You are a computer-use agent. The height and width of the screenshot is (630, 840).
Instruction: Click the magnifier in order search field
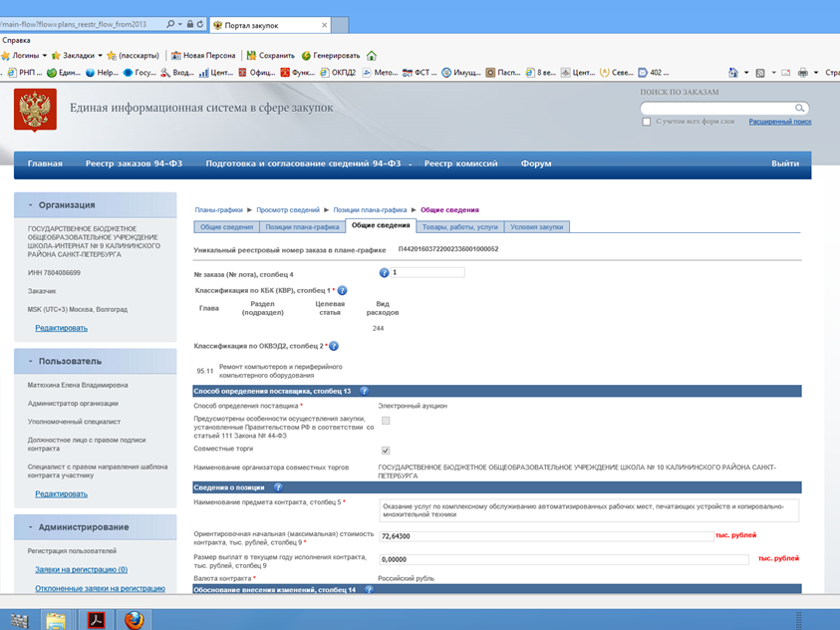coord(800,109)
